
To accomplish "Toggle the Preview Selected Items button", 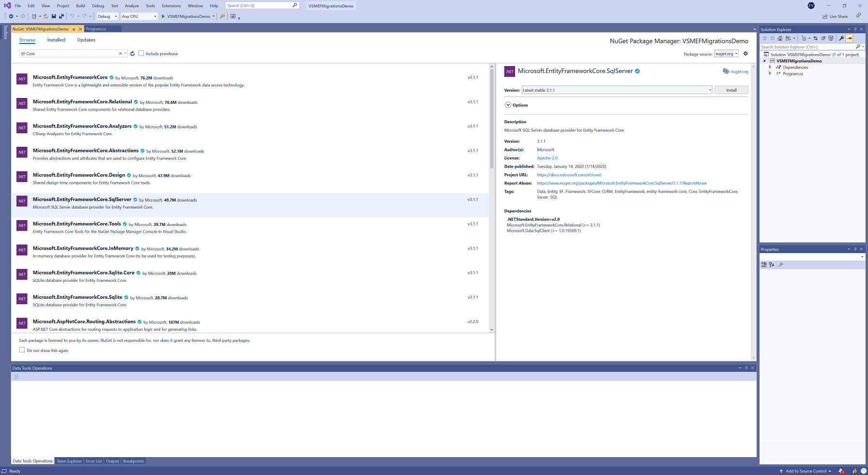I will click(850, 38).
